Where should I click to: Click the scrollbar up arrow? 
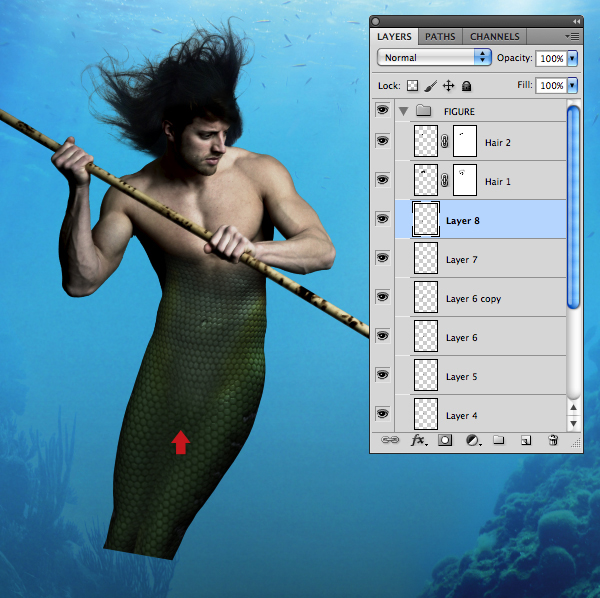(573, 407)
